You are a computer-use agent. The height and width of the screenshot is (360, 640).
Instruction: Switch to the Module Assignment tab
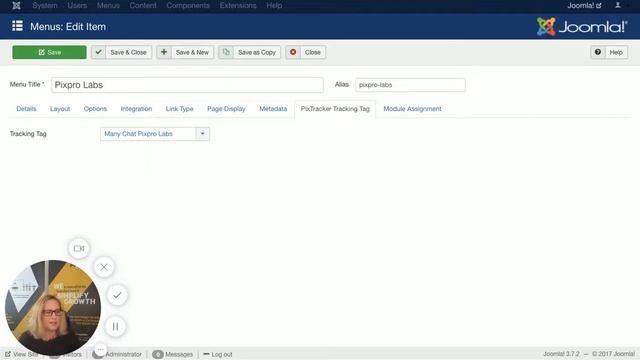point(412,109)
